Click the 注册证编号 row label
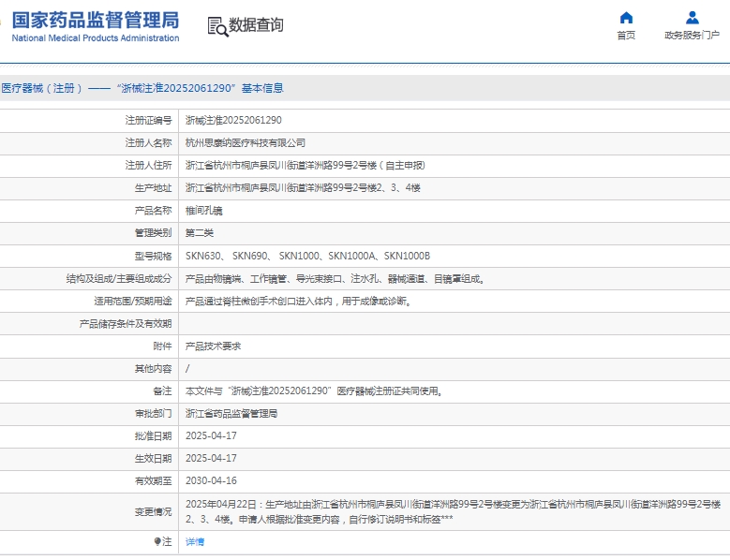 148,121
